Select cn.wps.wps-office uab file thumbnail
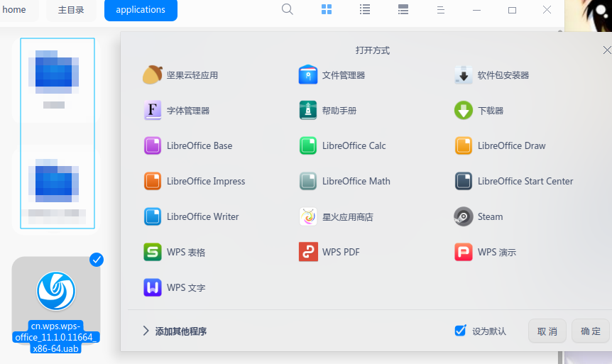This screenshot has width=612, height=364. (56, 291)
